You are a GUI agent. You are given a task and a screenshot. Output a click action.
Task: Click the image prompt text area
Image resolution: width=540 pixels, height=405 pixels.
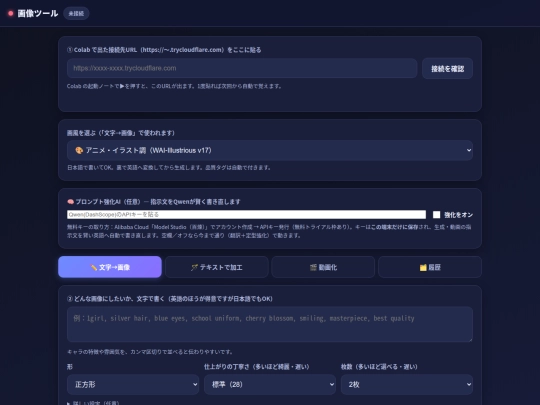(270, 324)
